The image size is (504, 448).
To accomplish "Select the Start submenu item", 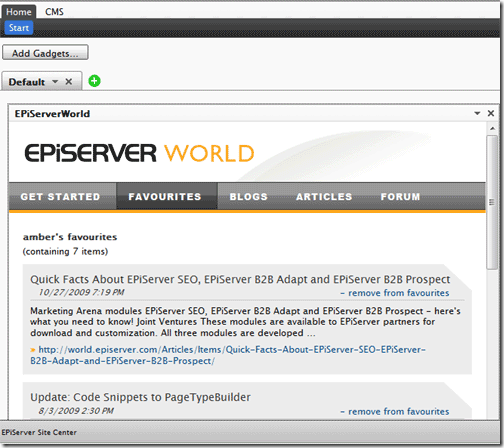I will (19, 28).
